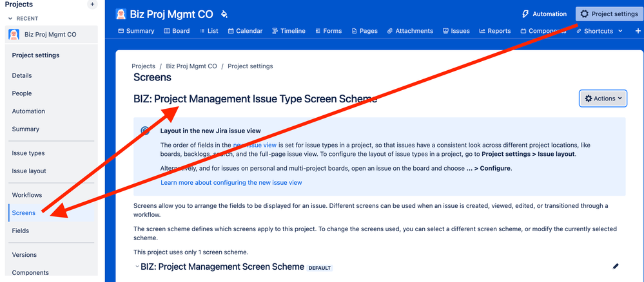Click the Biz Proj Mgmt CO sidebar avatar
The image size is (644, 282).
tap(14, 34)
